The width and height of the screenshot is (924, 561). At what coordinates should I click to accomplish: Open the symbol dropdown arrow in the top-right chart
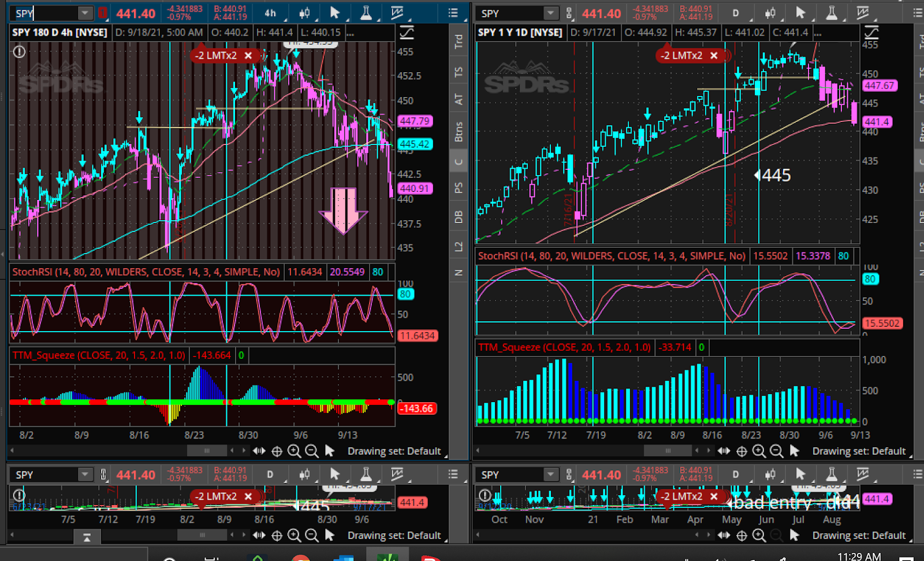tap(551, 13)
